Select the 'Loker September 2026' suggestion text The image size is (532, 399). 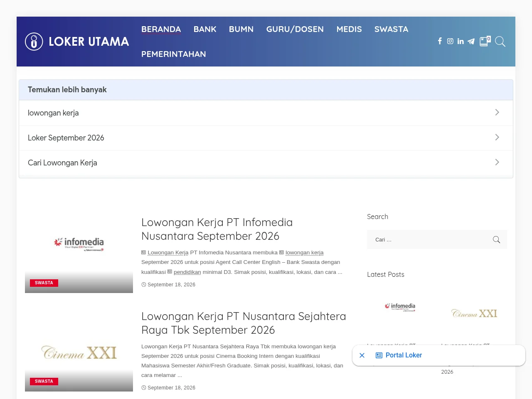(x=66, y=138)
